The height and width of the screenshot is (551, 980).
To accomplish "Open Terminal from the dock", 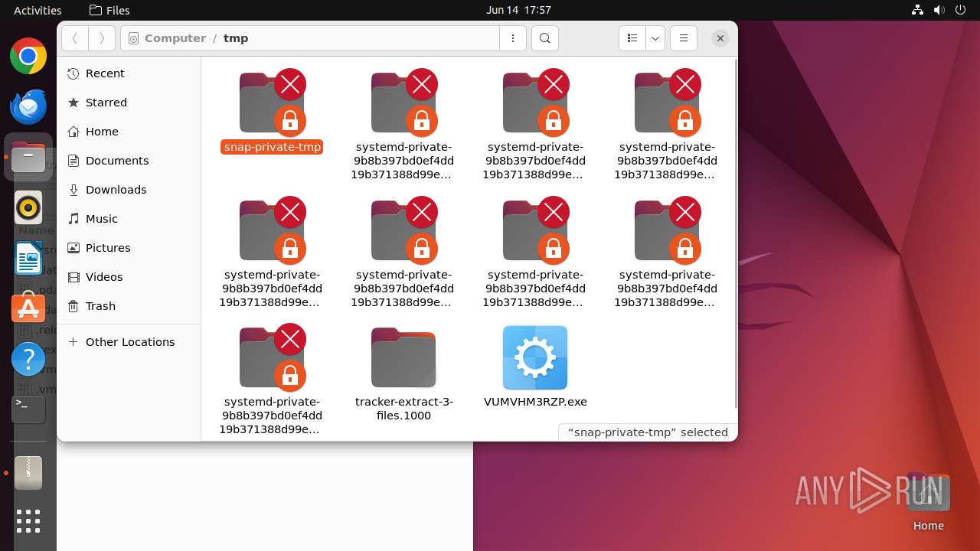I will [x=28, y=409].
